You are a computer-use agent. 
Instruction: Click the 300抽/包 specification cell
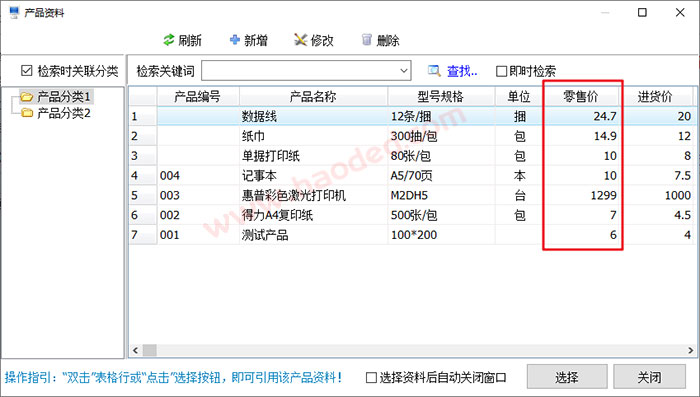[x=441, y=136]
